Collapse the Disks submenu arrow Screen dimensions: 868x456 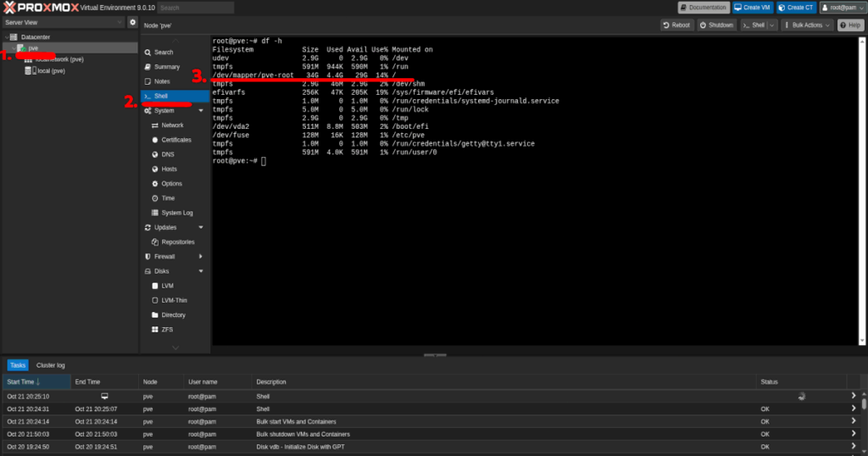coord(201,271)
